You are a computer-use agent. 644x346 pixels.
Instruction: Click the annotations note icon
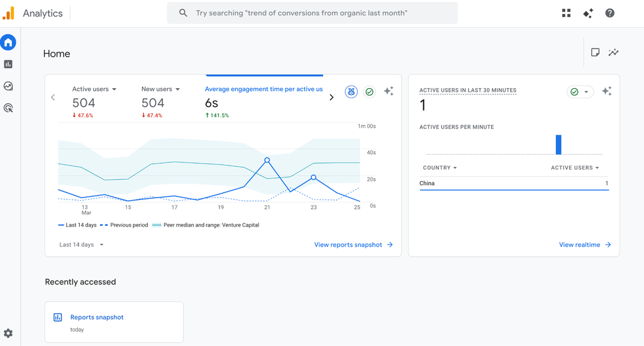tap(595, 52)
